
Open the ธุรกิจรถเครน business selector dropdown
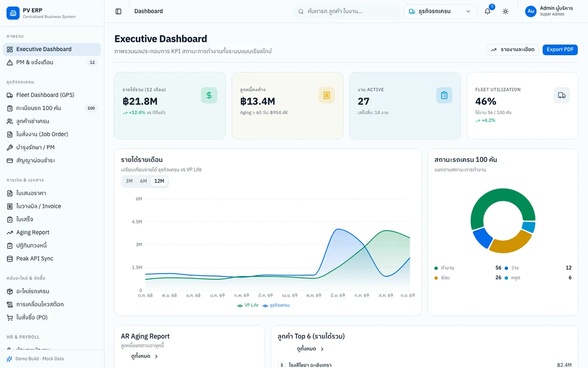(440, 11)
